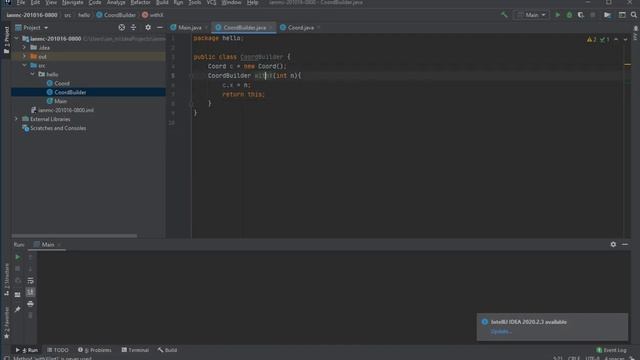Click the yellow warning stripe marker

(627, 64)
